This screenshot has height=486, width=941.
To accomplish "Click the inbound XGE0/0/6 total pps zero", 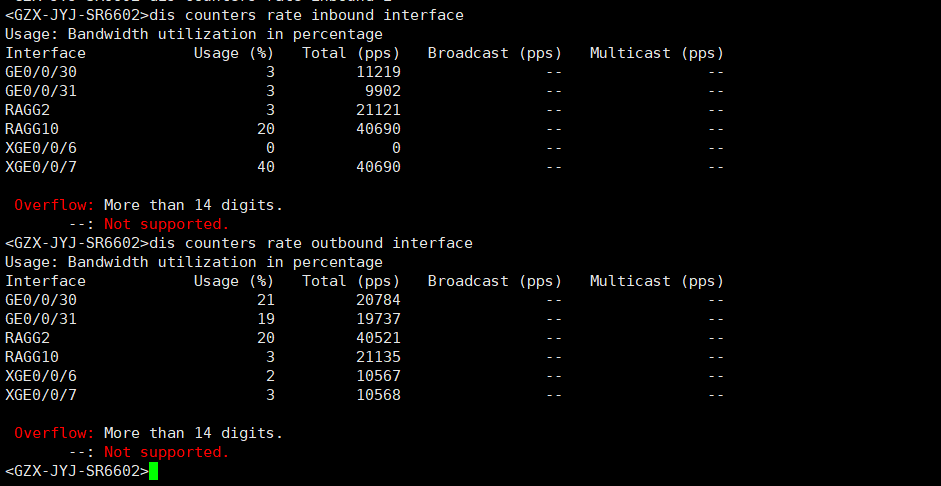I will coord(396,148).
